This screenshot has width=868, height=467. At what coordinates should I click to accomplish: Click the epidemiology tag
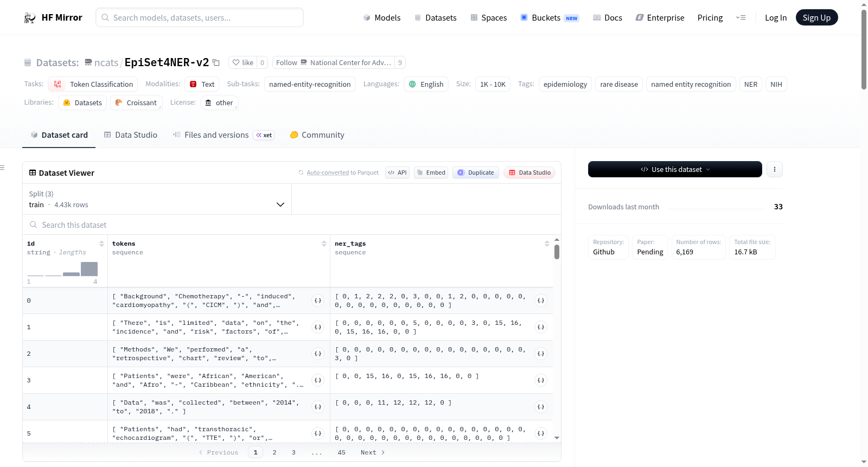(565, 84)
